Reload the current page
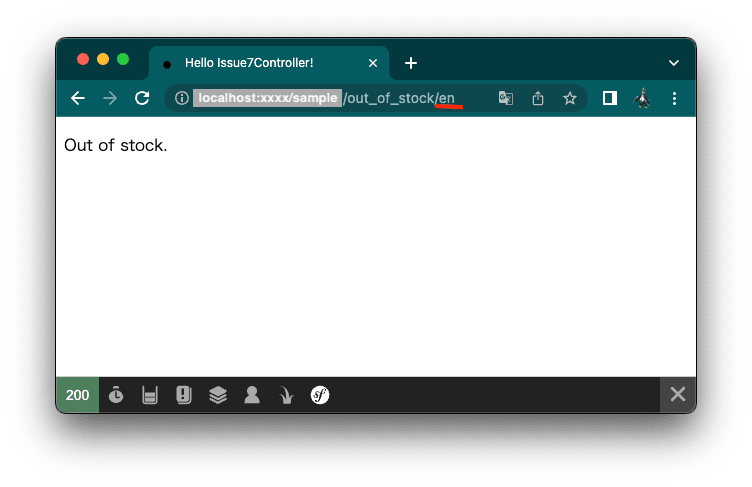Viewport: 752px width, 487px height. click(142, 98)
